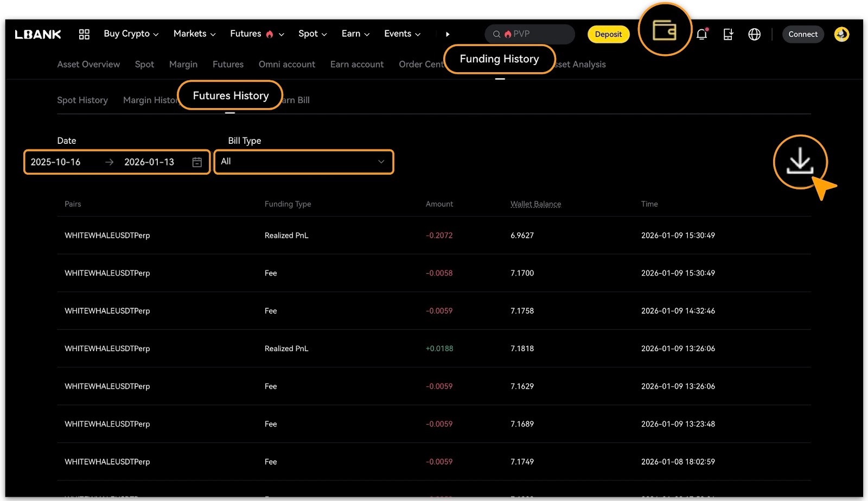This screenshot has height=501, width=868.
Task: Click the start date 2025-10-16 field
Action: pos(56,162)
